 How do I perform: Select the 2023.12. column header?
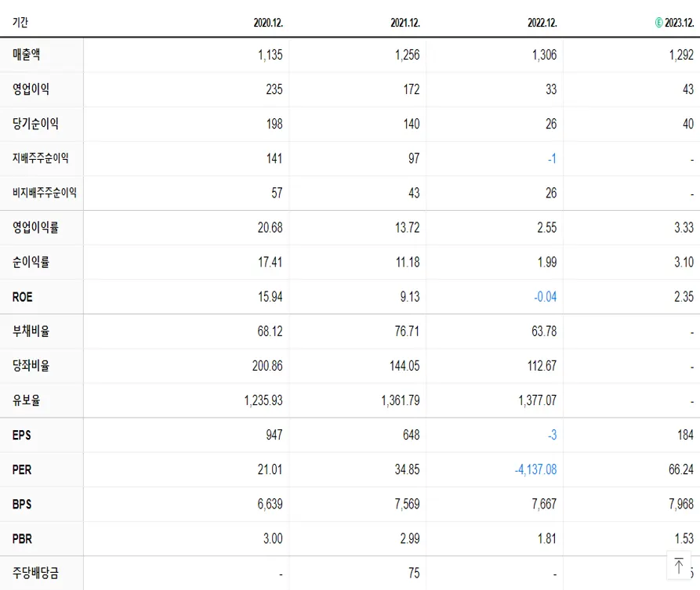click(680, 23)
